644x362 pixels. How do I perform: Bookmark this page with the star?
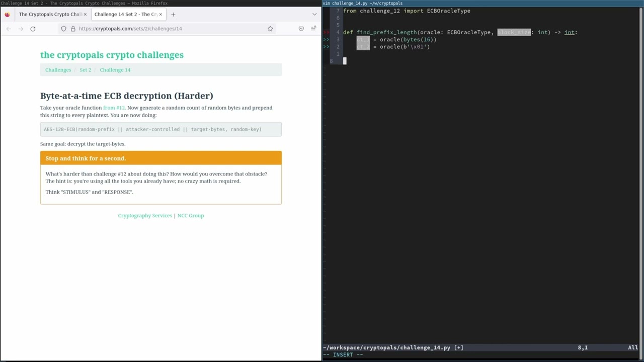(270, 29)
